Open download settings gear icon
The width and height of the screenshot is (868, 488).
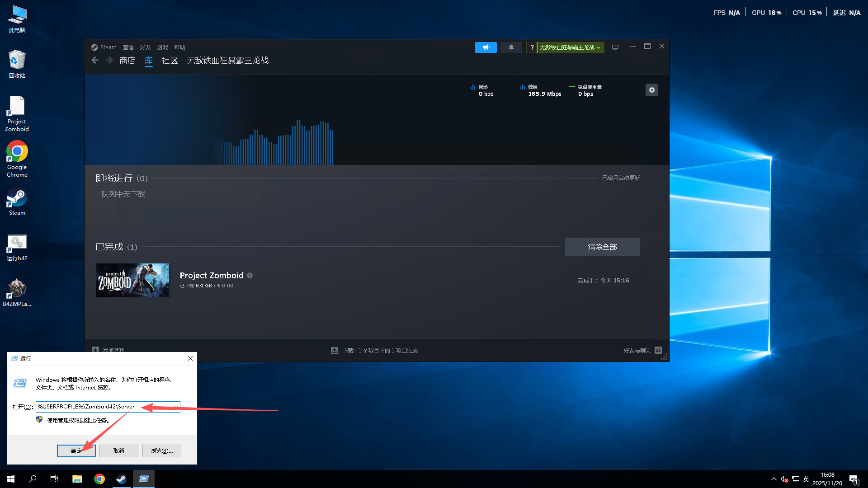coord(651,90)
